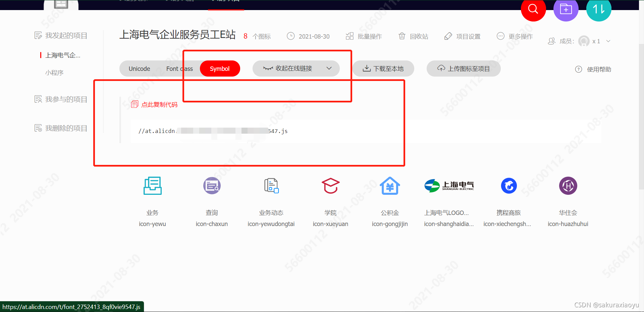
Task: Select the 公积金 icon-gongjijin icon
Action: [x=390, y=185]
